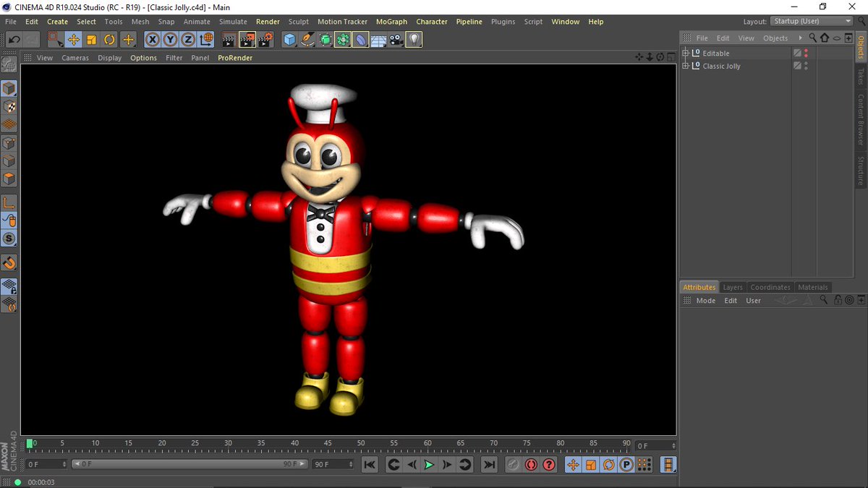868x488 pixels.
Task: Open the Sculpt menu
Action: tap(298, 22)
